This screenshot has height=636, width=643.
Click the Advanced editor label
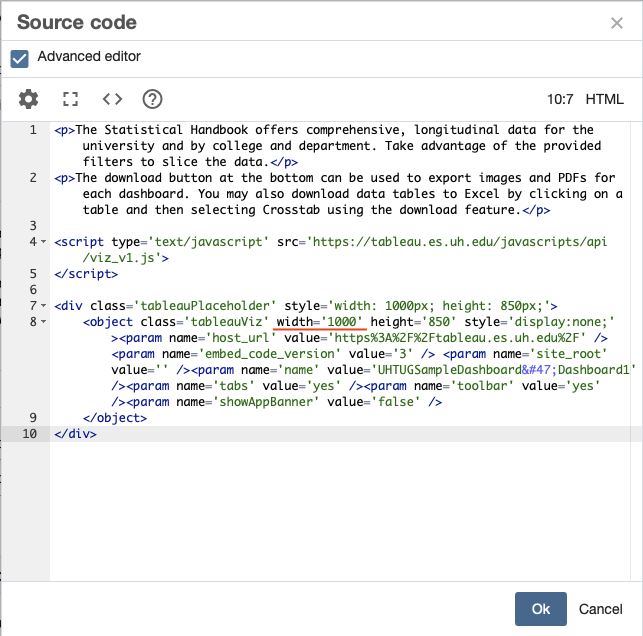(89, 56)
